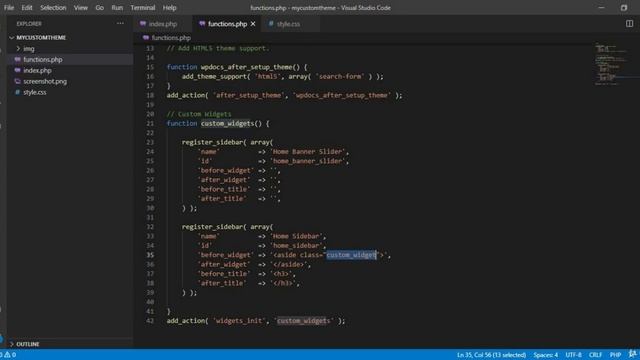Click the selected text custom_widget
The width and height of the screenshot is (640, 360).
[351, 255]
